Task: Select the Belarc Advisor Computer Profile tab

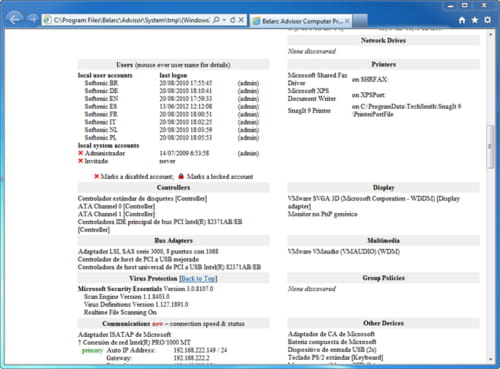Action: point(301,21)
